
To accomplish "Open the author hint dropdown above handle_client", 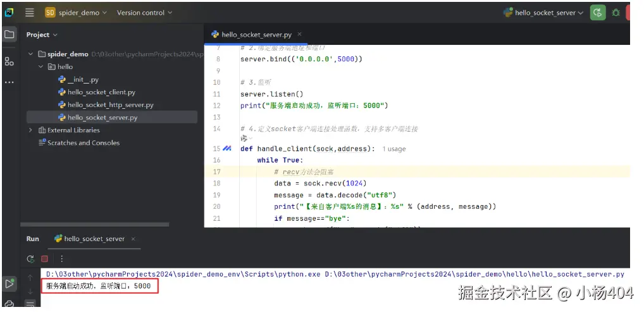I will click(247, 139).
